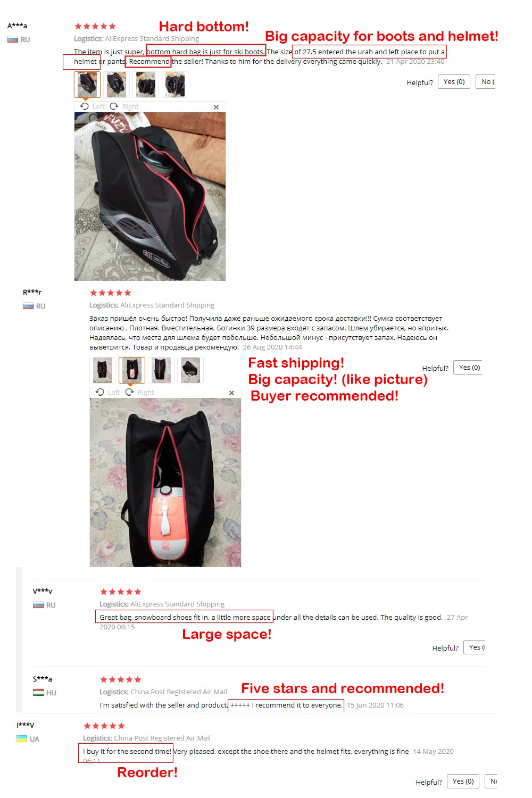Vote Yes (0) on R***r's review
Image resolution: width=532 pixels, height=798 pixels.
[468, 368]
